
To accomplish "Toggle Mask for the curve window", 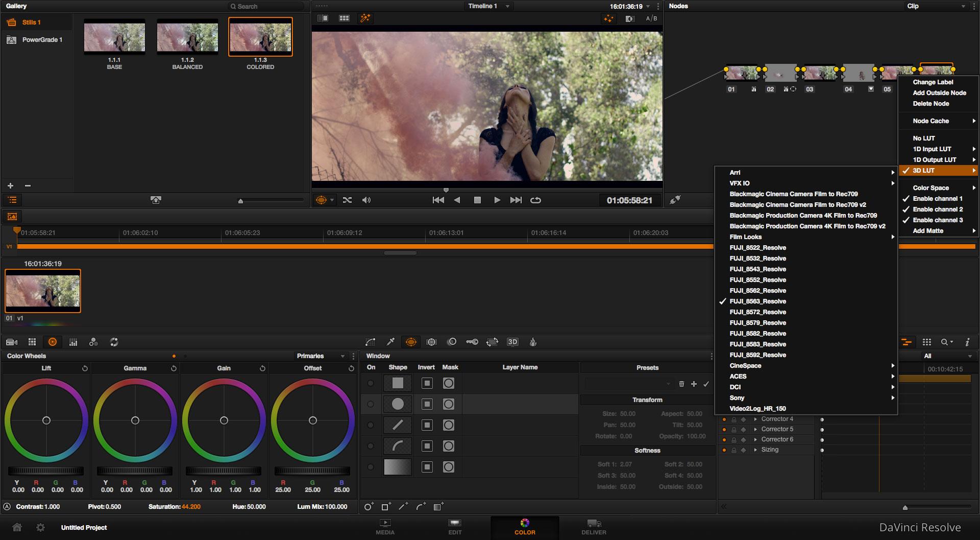I will click(448, 446).
